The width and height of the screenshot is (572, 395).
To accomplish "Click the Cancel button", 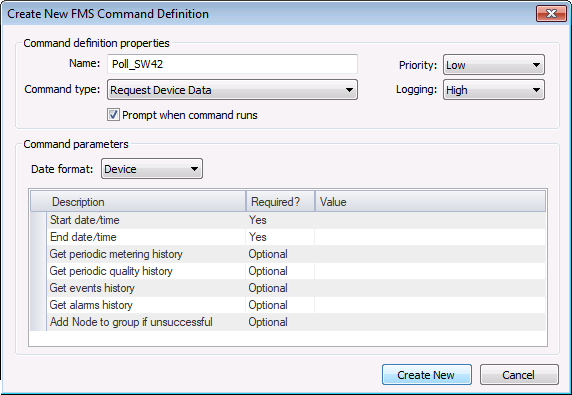I will point(519,375).
